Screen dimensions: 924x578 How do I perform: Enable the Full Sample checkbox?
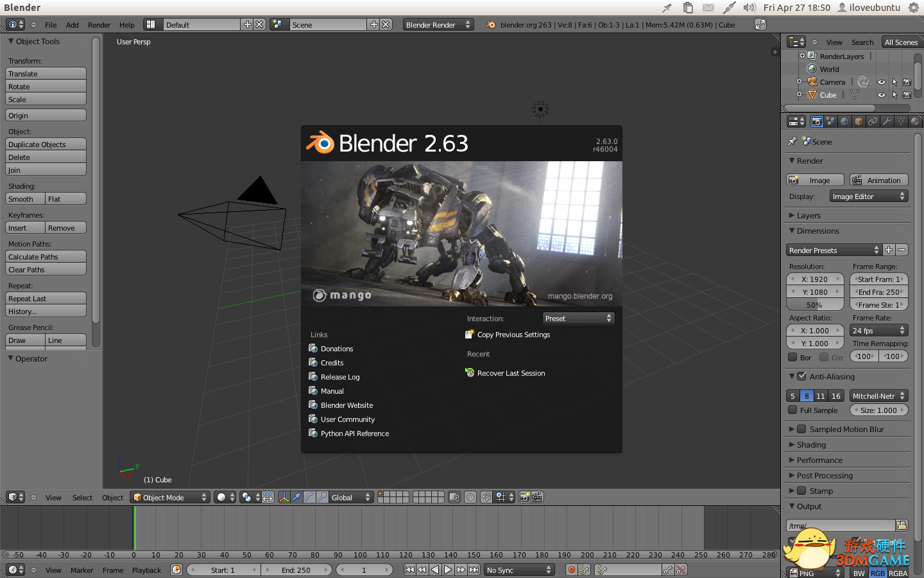click(793, 410)
